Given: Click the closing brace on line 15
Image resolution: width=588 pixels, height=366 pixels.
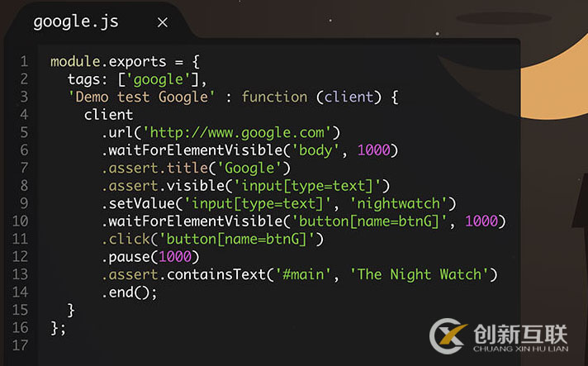Looking at the screenshot, I should point(71,310).
